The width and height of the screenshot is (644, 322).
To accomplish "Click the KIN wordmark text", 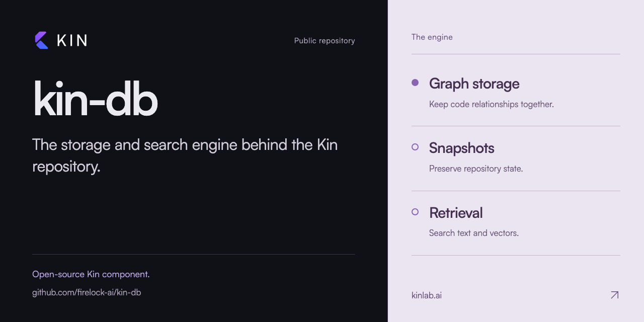I will [x=72, y=41].
